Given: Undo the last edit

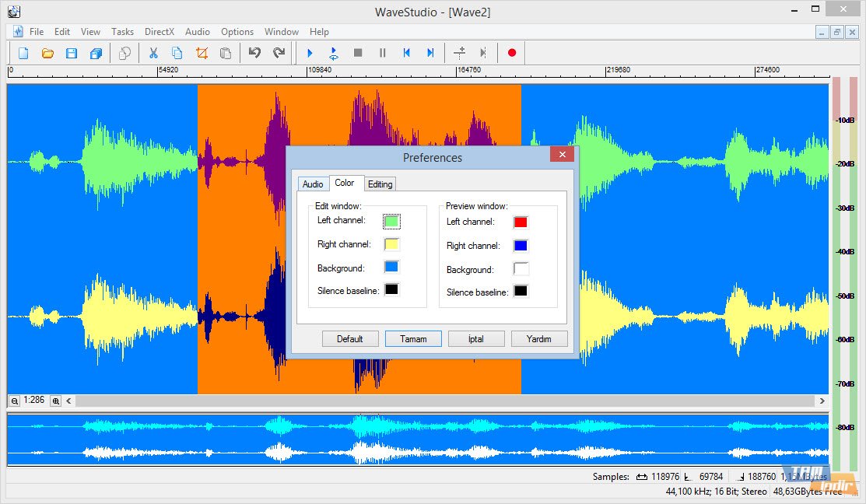Looking at the screenshot, I should click(x=254, y=53).
